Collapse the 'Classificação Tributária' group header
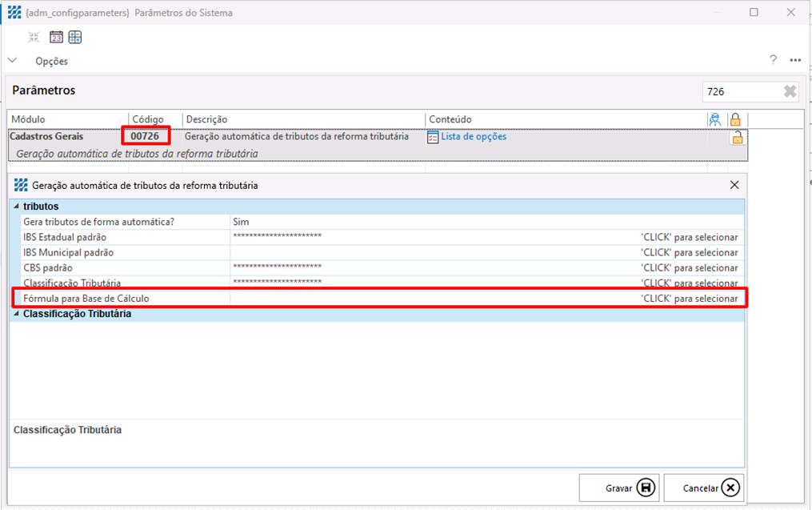The width and height of the screenshot is (812, 510). (17, 315)
